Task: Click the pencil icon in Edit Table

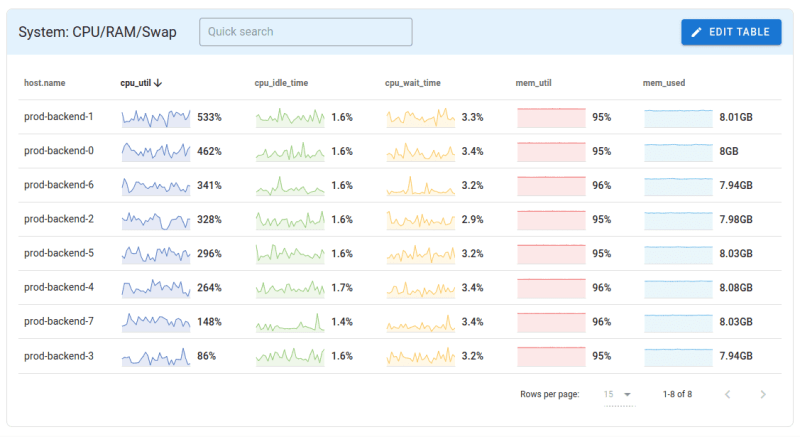Action: 697,32
